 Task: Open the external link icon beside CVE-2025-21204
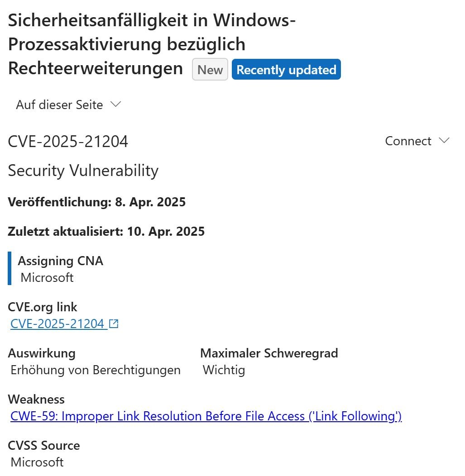[x=114, y=324]
